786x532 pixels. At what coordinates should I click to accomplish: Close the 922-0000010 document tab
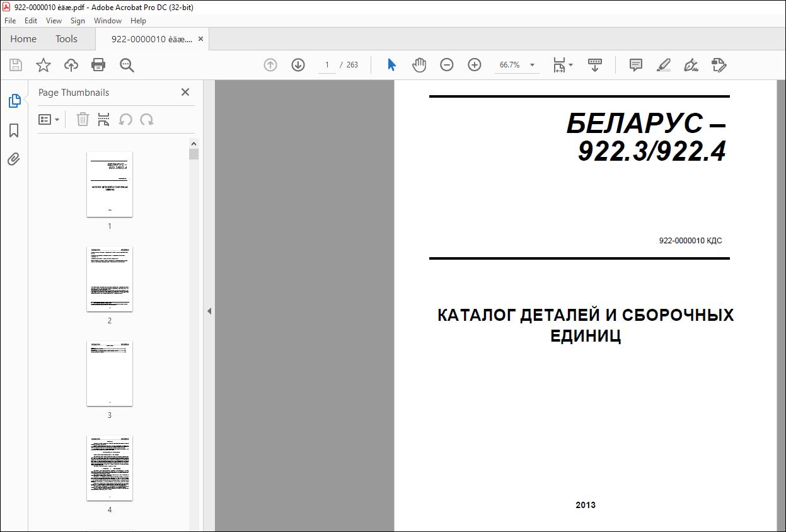pos(201,39)
